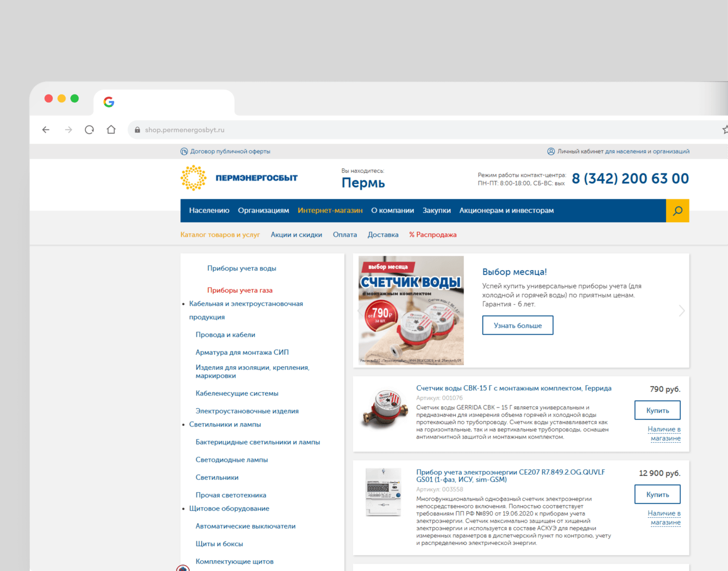Click Купить for Счетчик воды СВК-15 Г

657,410
